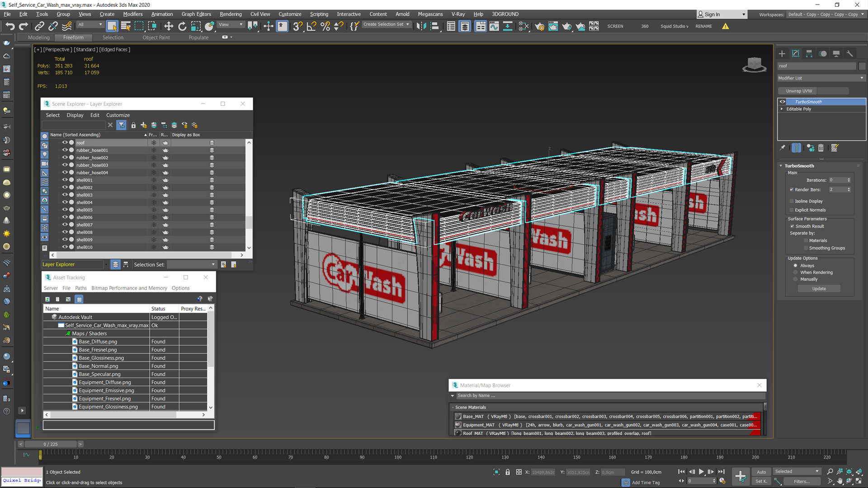868x488 pixels.
Task: Choose the Select Object tool
Action: point(112,26)
